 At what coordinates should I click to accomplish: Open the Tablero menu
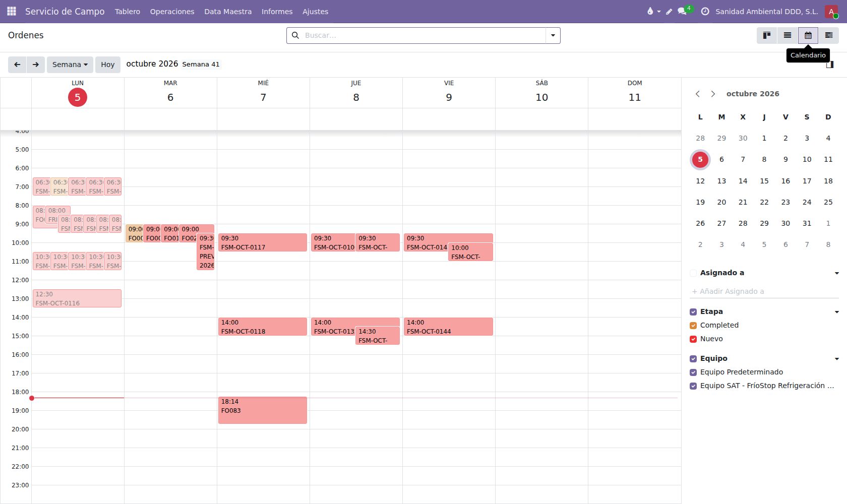point(128,11)
